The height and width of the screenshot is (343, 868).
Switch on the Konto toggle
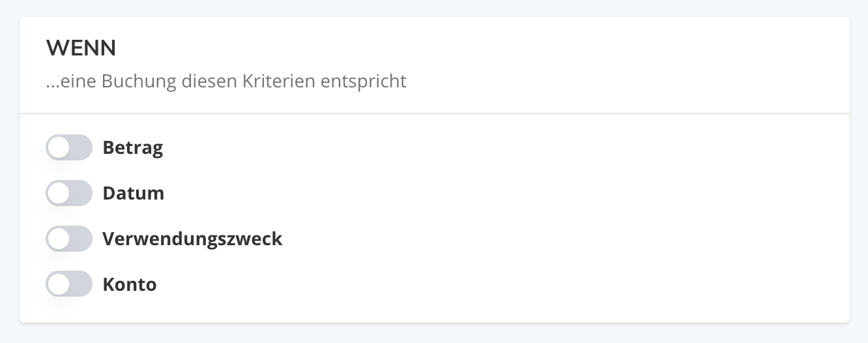pyautogui.click(x=69, y=285)
